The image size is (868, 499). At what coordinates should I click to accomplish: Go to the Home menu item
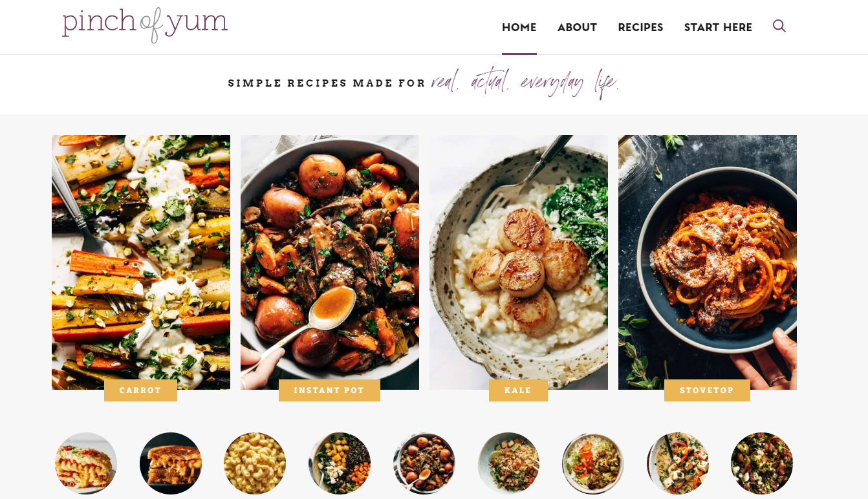519,27
